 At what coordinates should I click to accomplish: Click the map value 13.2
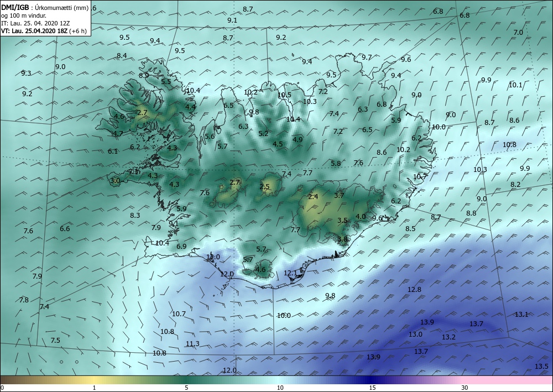pos(448,337)
